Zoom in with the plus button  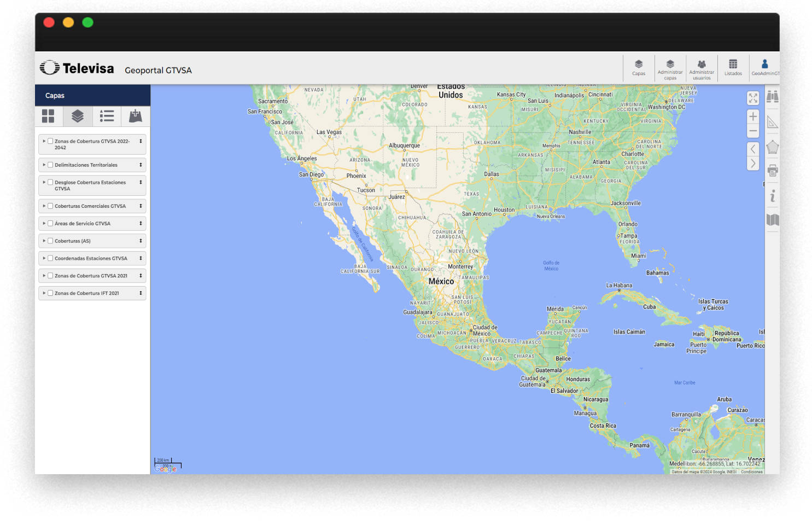(x=753, y=117)
